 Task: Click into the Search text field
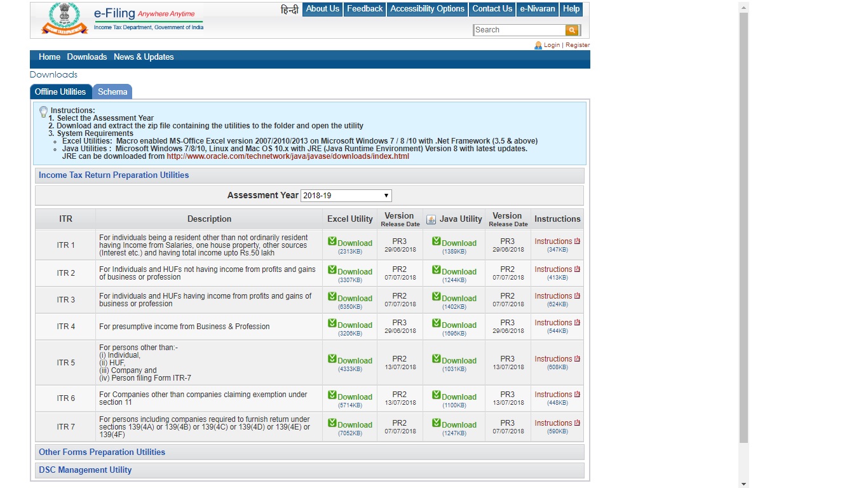coord(519,30)
